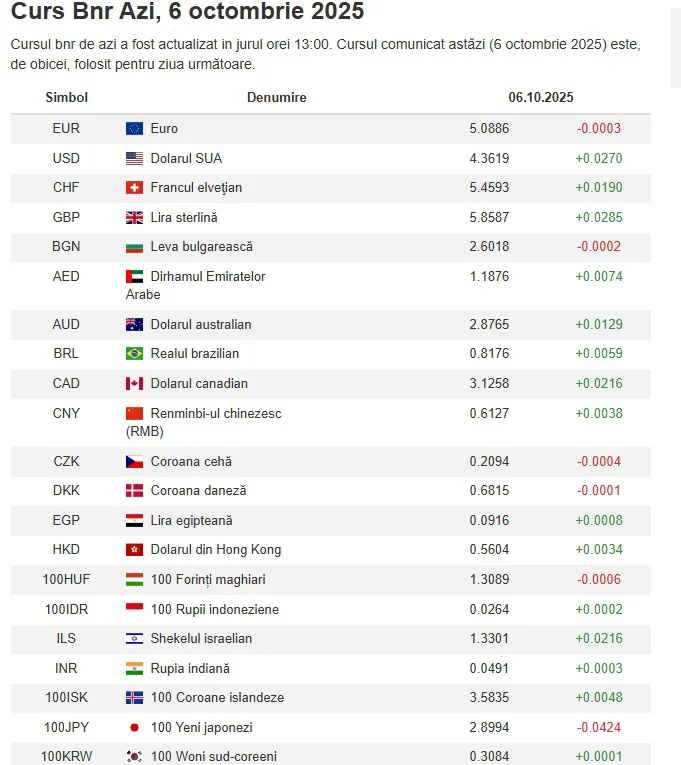Click the Hong Kong flag icon
Screen dimensions: 681x765
134,550
